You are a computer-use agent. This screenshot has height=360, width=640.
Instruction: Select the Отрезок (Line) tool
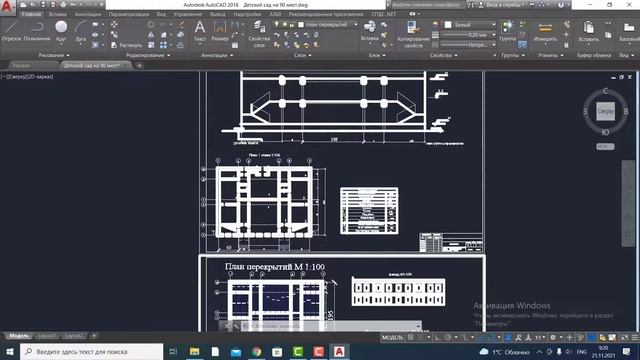tap(11, 31)
